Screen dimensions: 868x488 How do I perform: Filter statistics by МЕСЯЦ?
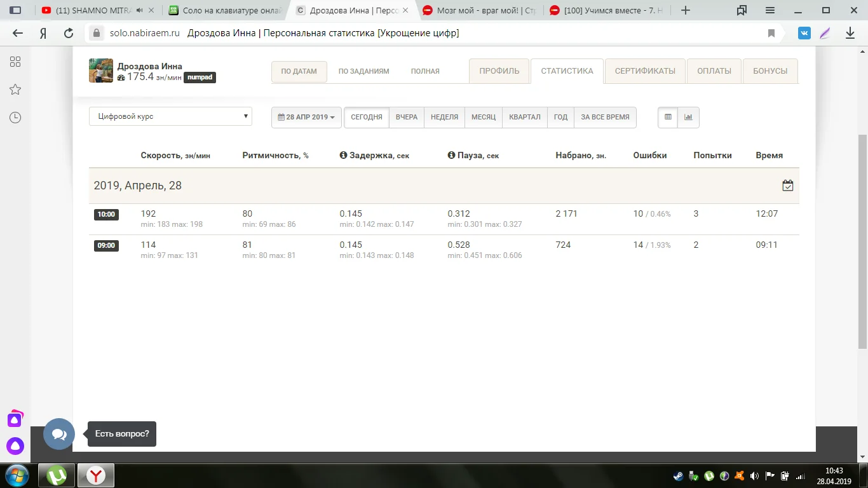484,118
